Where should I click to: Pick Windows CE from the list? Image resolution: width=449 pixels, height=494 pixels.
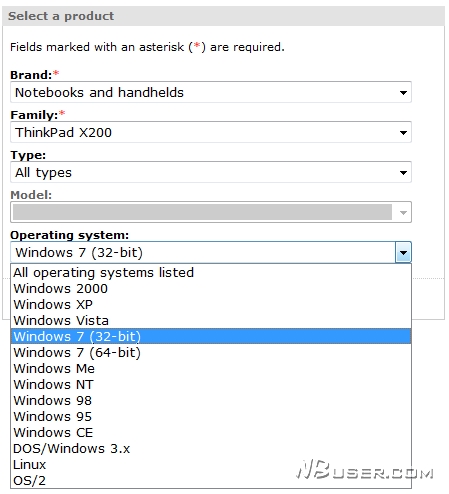pyautogui.click(x=211, y=432)
